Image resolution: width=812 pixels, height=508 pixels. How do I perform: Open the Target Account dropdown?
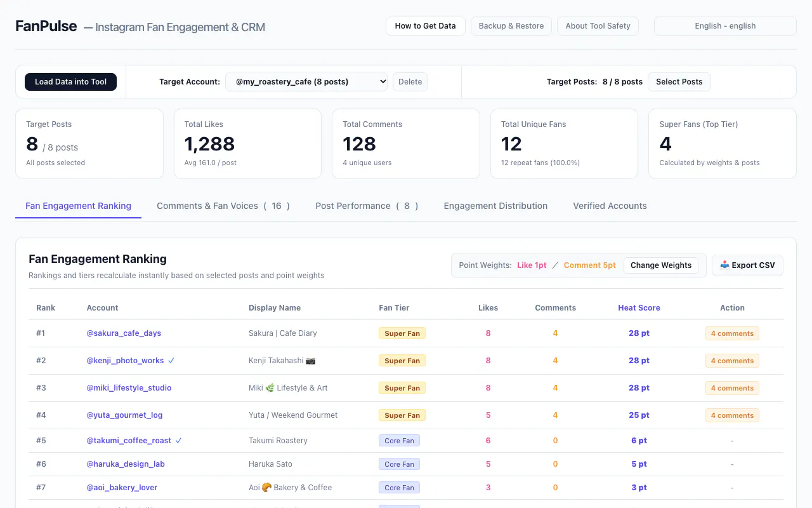coord(306,82)
